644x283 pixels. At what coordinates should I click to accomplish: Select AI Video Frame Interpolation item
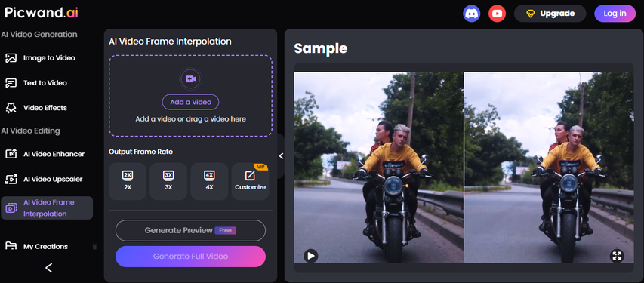[x=47, y=208]
